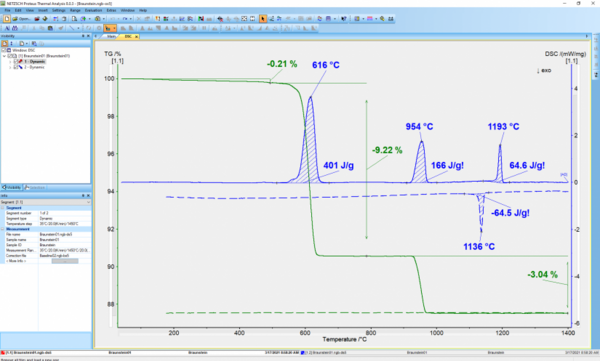Click blue curve swatch of 2 - Dynamic
The height and width of the screenshot is (361, 600).
coord(21,67)
